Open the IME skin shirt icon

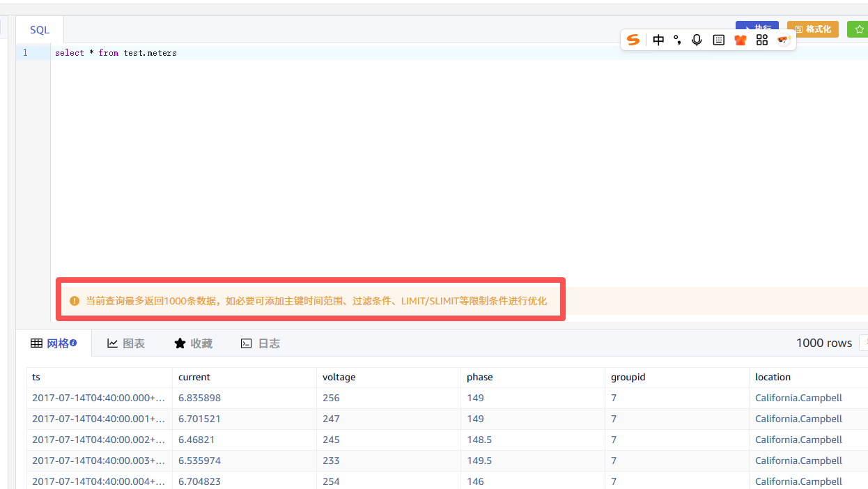pos(741,40)
